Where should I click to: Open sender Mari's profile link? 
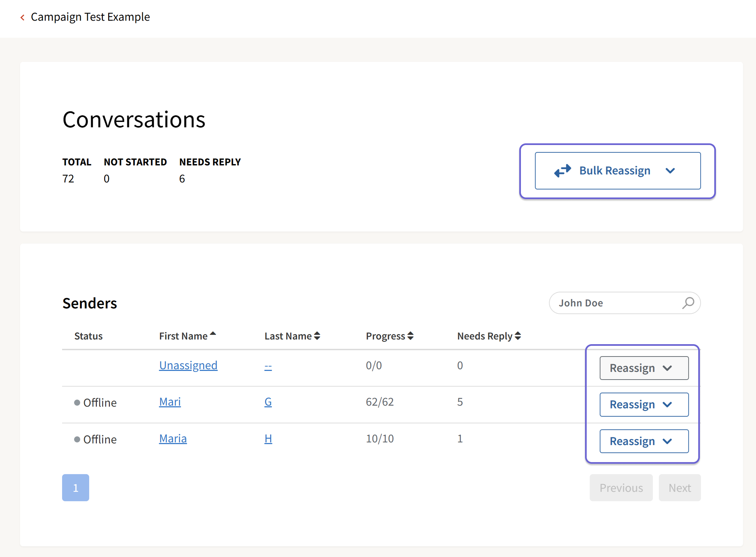point(170,402)
